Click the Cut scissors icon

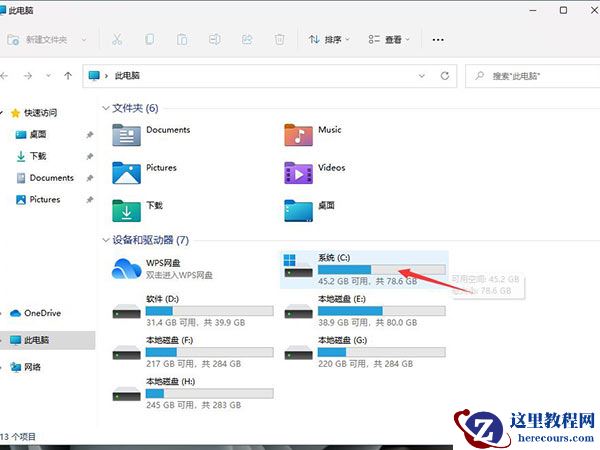pyautogui.click(x=117, y=39)
